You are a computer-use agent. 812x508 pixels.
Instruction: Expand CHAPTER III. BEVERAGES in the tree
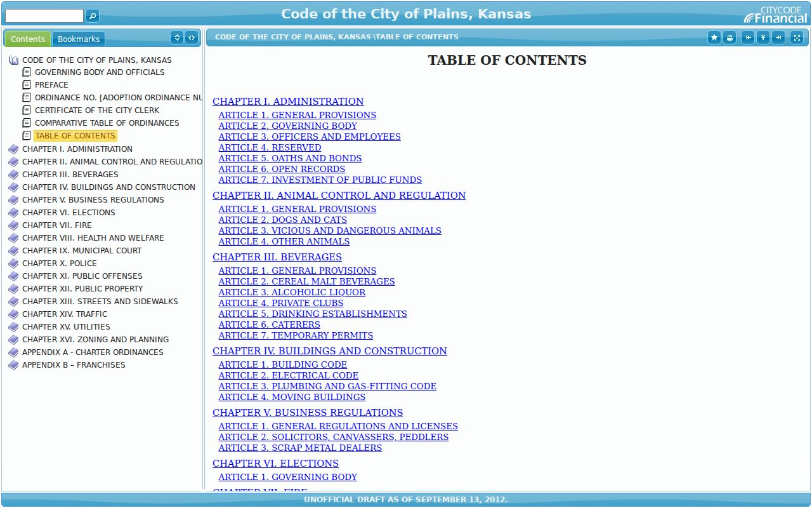70,174
